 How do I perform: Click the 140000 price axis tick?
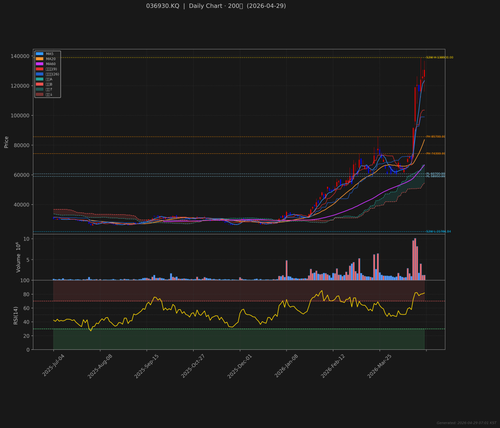20,56
